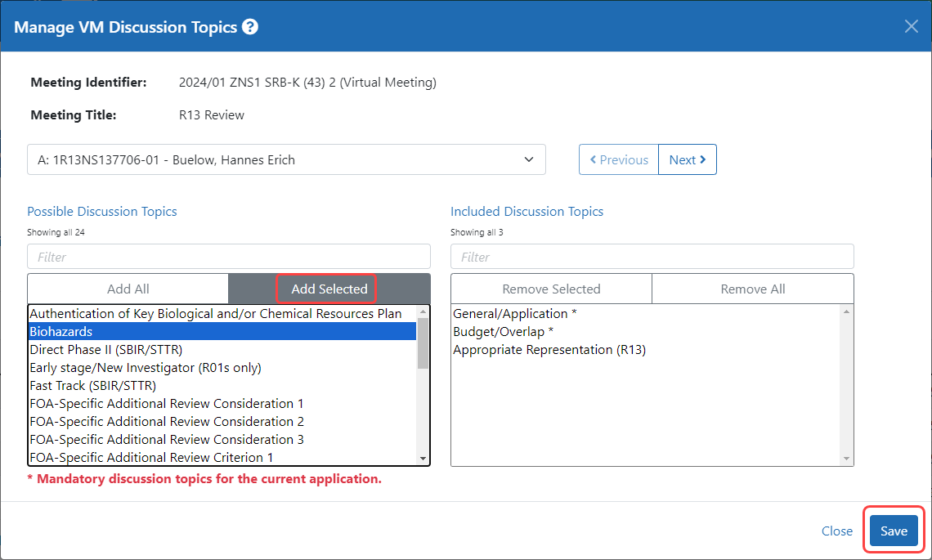Click the Add All button
This screenshot has width=932, height=560.
pos(128,289)
